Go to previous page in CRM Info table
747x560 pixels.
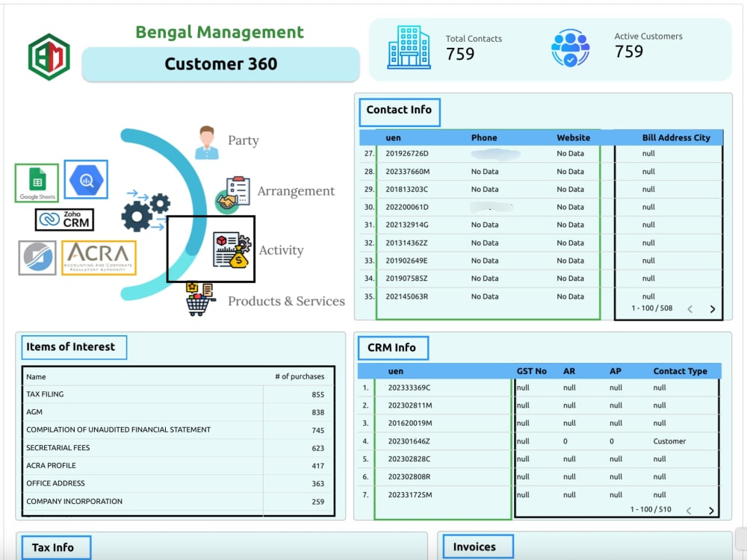689,511
